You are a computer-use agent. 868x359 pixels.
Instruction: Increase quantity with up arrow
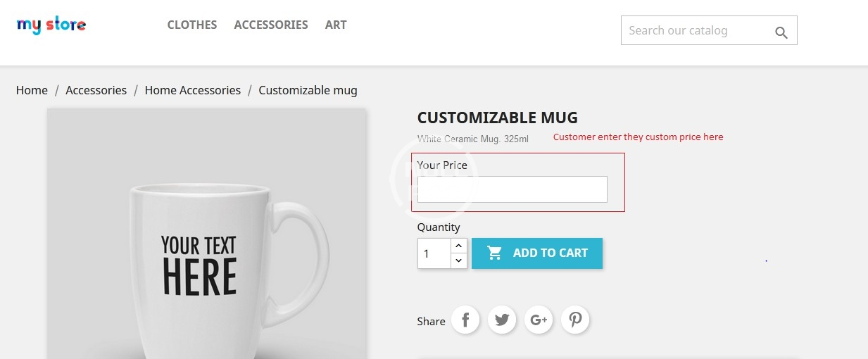(x=458, y=246)
